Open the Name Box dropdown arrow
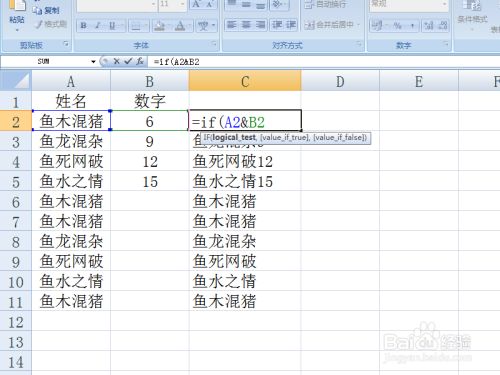This screenshot has width=500, height=375. point(93,62)
